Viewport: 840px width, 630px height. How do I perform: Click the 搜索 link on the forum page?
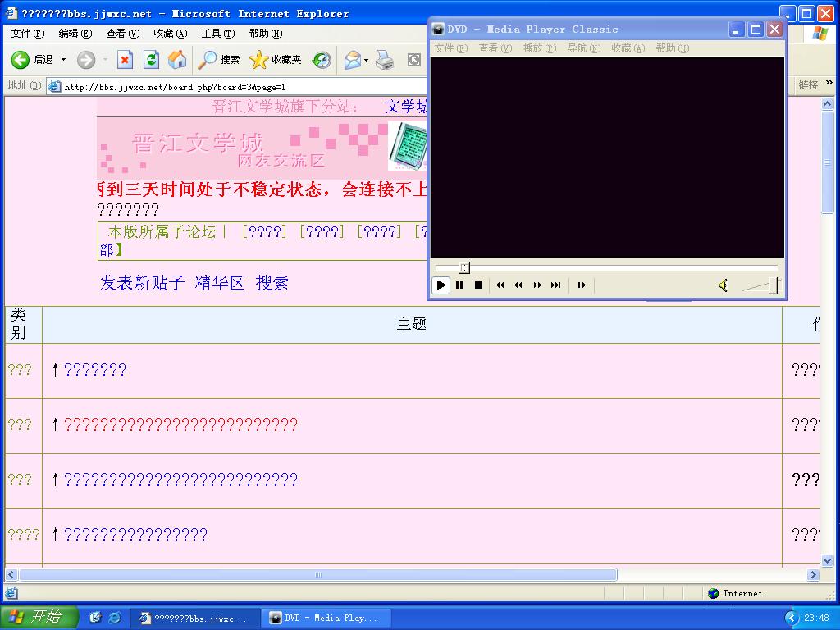pyautogui.click(x=272, y=283)
